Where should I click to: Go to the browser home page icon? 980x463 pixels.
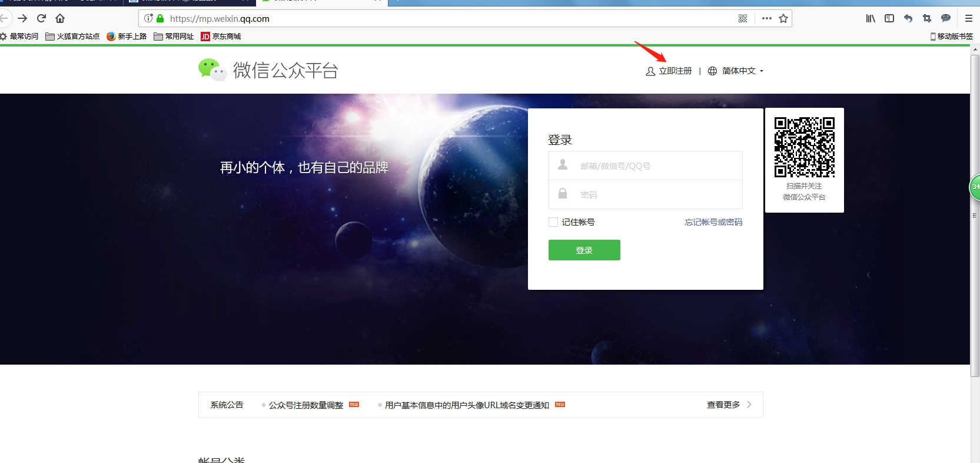(60, 18)
